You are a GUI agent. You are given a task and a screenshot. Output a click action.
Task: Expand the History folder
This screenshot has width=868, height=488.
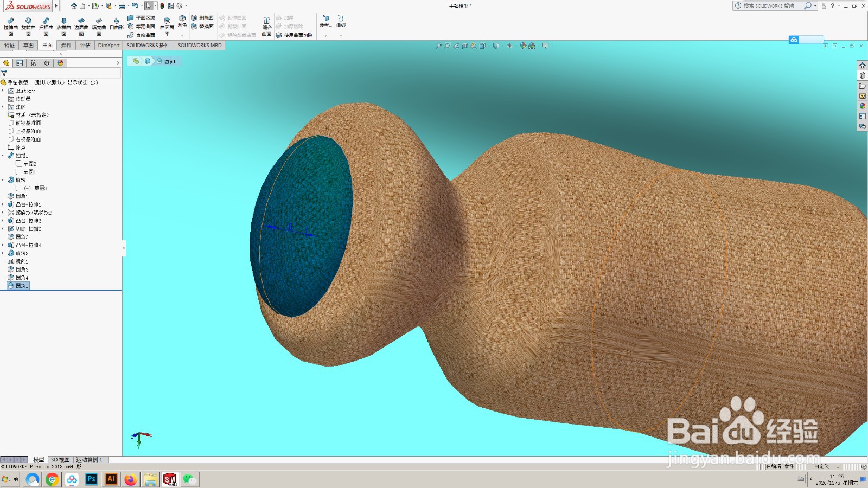[x=3, y=91]
